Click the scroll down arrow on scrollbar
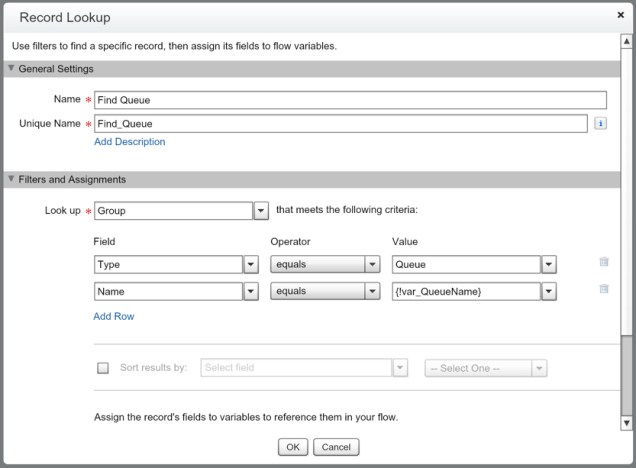The image size is (636, 468). click(x=626, y=423)
